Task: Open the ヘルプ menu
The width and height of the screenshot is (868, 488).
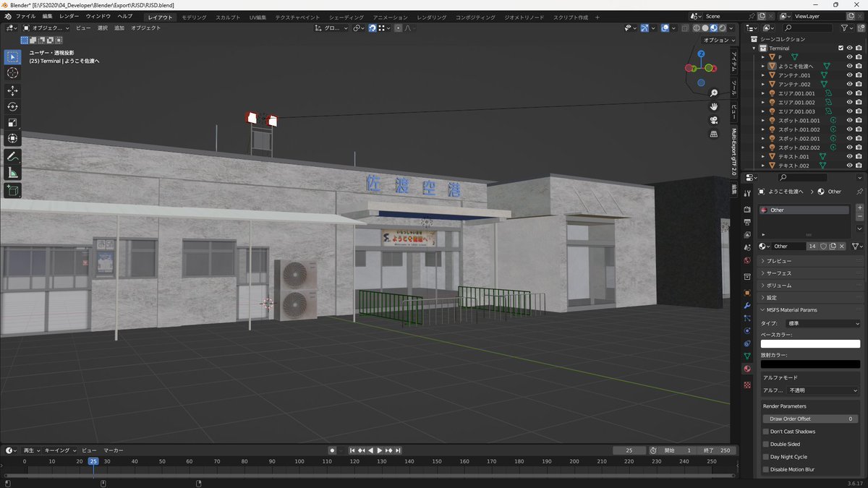Action: [x=125, y=16]
